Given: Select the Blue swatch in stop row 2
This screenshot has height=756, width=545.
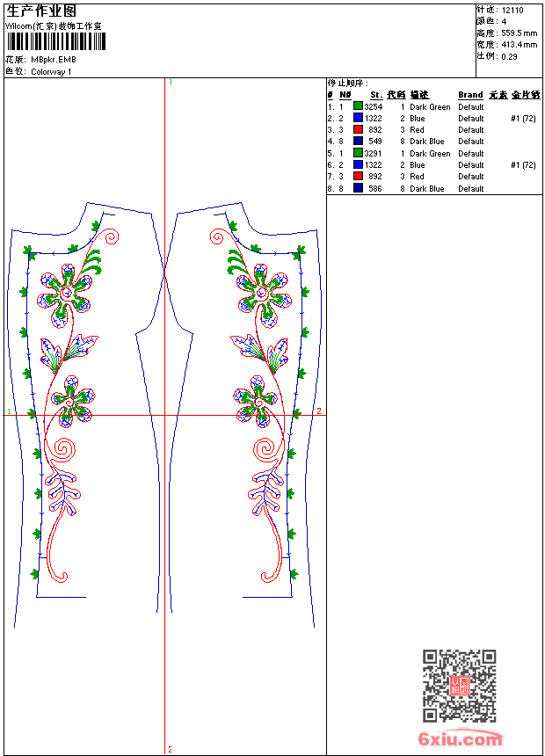Looking at the screenshot, I should point(359,118).
